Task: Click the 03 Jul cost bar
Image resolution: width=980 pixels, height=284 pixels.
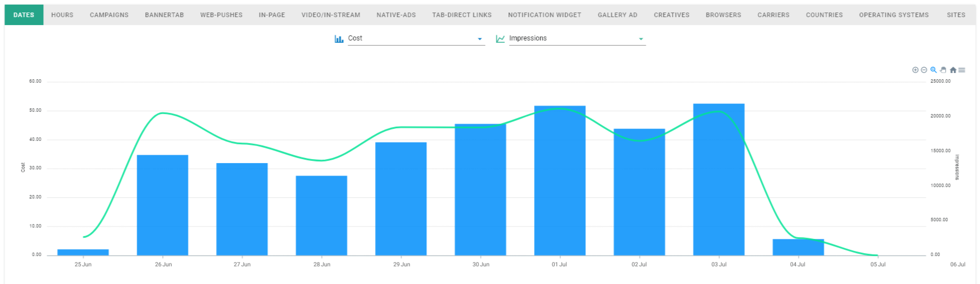Action: 719,179
